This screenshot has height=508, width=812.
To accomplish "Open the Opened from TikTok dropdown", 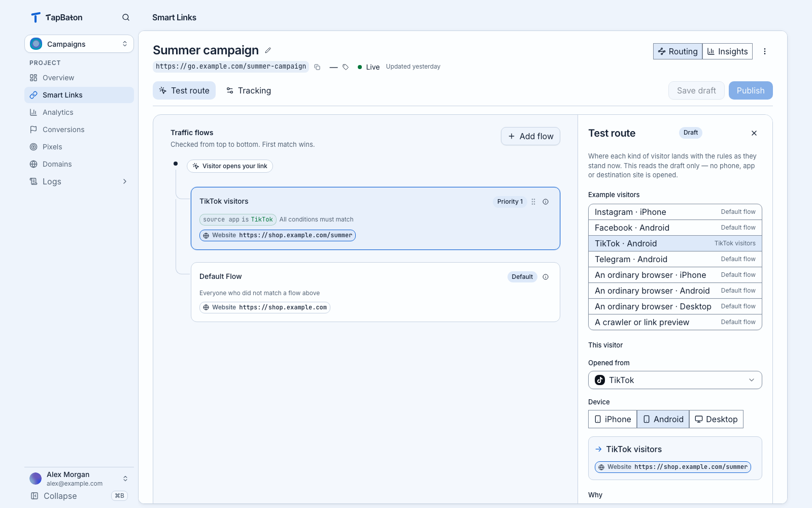I will pos(675,380).
